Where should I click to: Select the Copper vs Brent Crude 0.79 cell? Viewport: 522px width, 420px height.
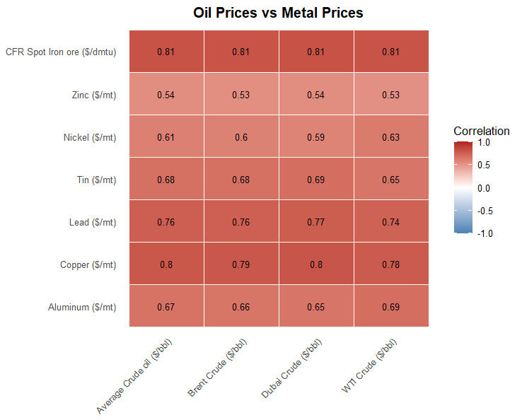point(241,264)
